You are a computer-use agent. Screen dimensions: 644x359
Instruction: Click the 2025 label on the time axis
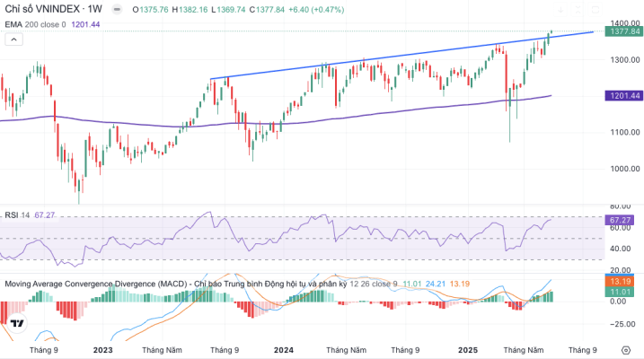coord(468,350)
